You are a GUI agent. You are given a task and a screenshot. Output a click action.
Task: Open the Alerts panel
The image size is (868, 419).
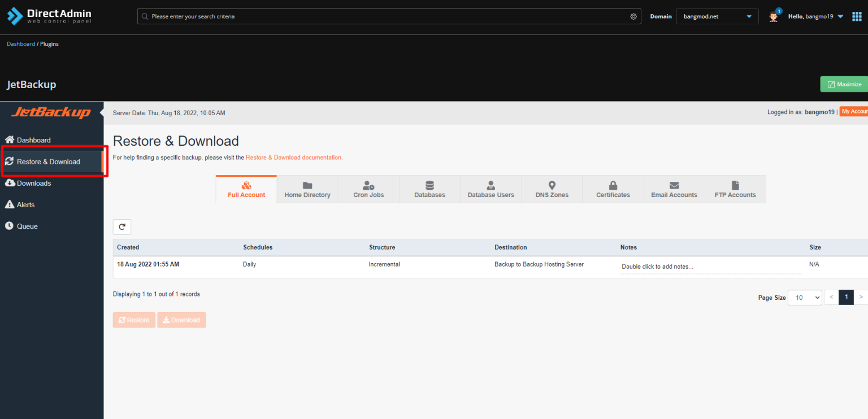[24, 204]
